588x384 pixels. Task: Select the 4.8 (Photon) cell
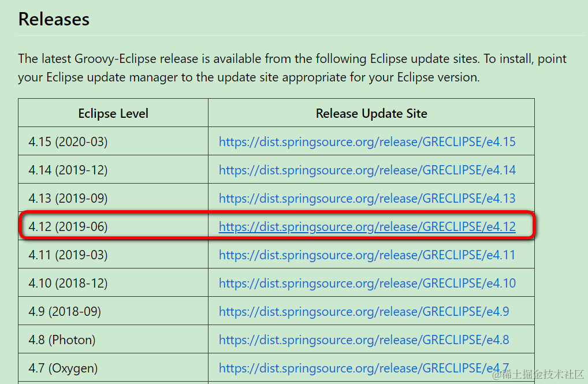(113, 340)
